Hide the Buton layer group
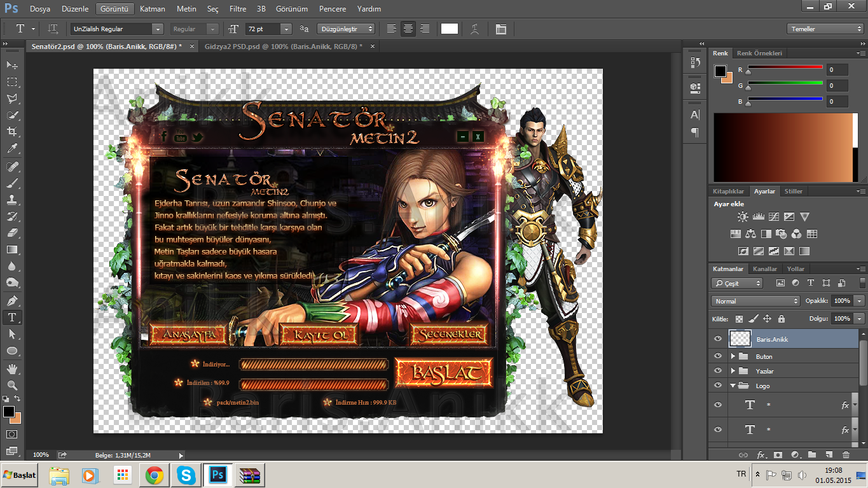 click(718, 356)
